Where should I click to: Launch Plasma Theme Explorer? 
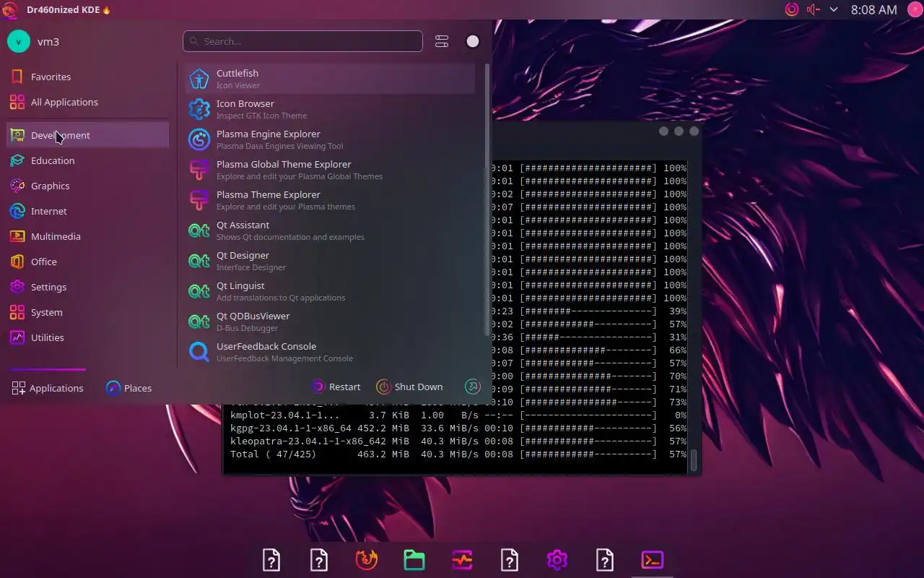330,200
